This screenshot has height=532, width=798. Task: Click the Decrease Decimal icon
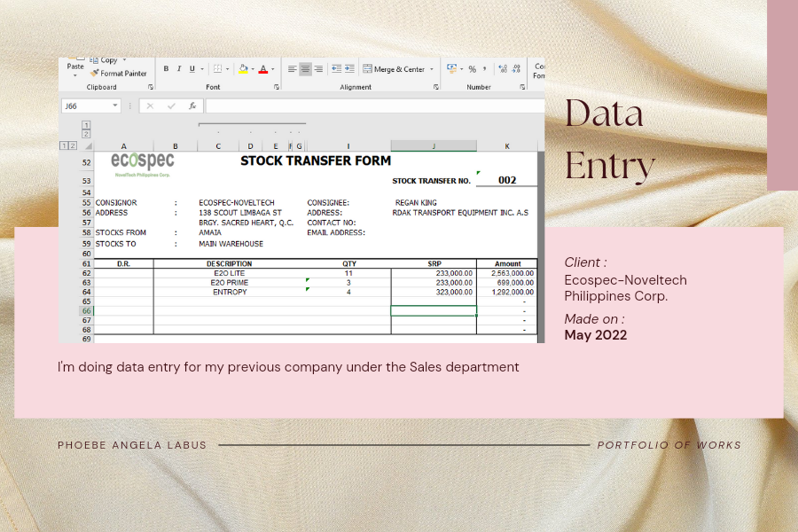pos(516,69)
